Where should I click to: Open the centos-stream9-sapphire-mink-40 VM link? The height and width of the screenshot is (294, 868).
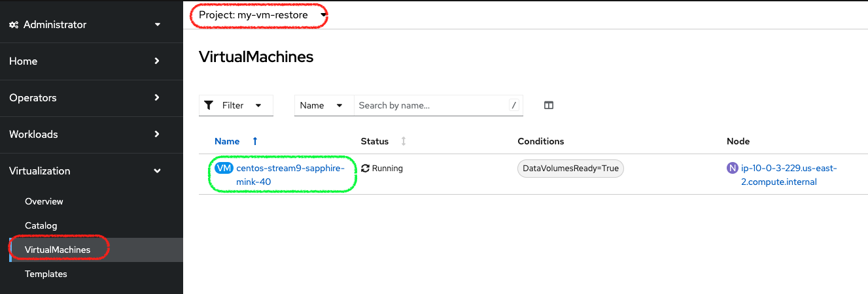click(x=289, y=169)
